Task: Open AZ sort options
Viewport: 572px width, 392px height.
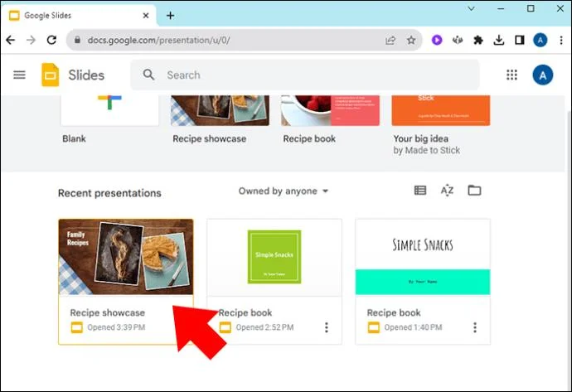Action: coord(447,191)
